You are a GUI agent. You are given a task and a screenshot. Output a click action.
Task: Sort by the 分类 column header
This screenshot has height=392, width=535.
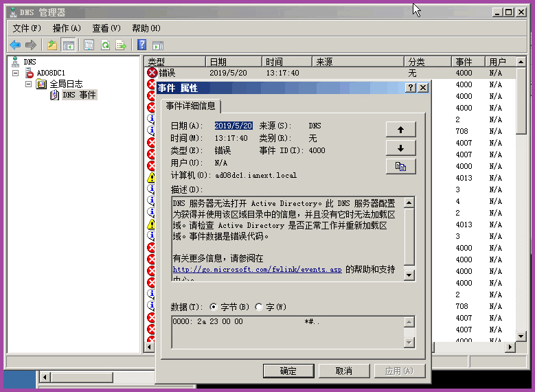click(x=428, y=62)
